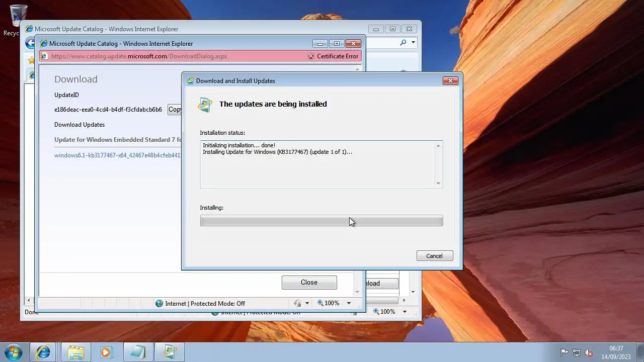Viewport: 644px width, 362px height.
Task: Open Windows Explorer from the taskbar
Action: click(75, 352)
